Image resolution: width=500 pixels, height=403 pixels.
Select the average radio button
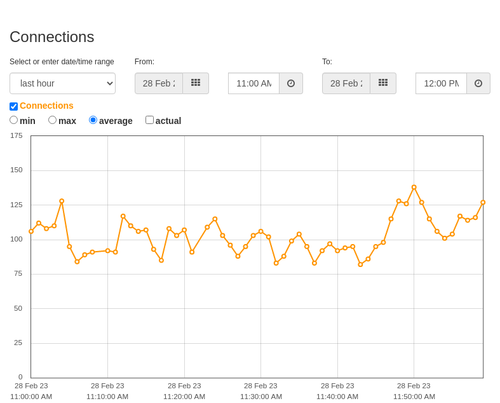tap(93, 120)
